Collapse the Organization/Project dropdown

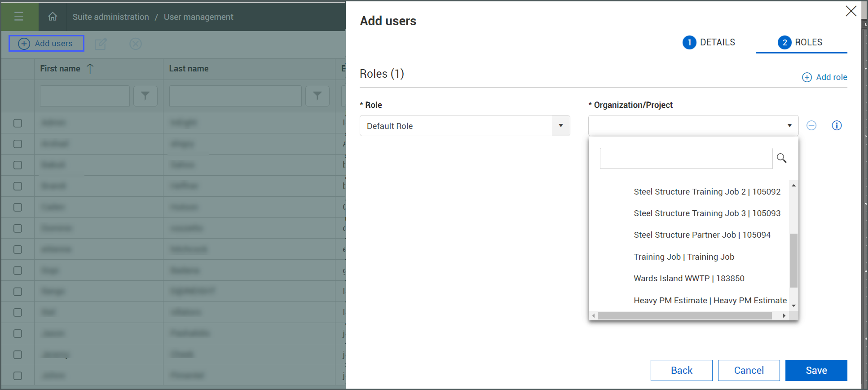point(789,126)
